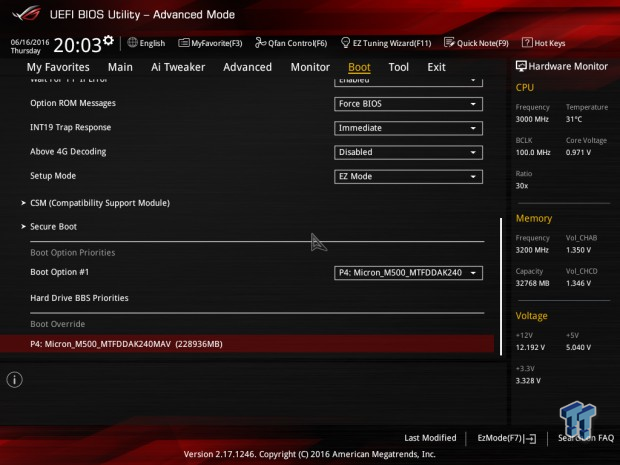Go to the Advanced tab
Screen dimensions: 620x465
click(248, 67)
